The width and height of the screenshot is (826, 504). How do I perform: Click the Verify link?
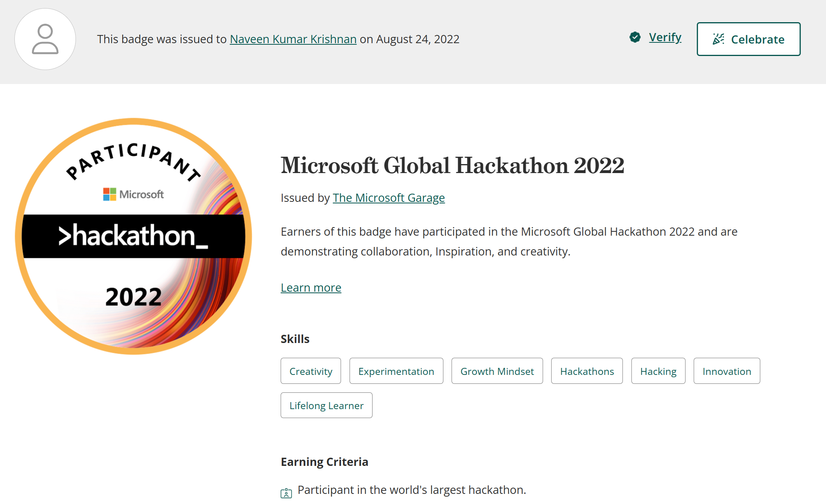point(665,37)
